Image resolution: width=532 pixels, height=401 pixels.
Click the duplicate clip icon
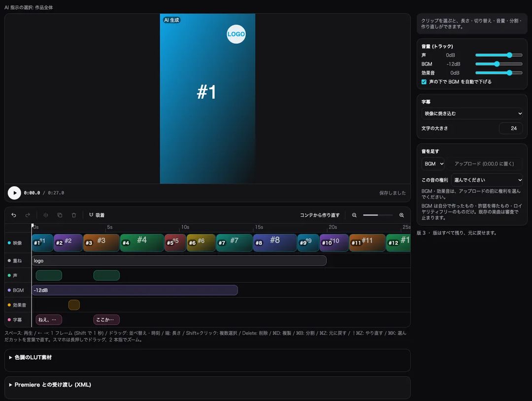tap(60, 215)
